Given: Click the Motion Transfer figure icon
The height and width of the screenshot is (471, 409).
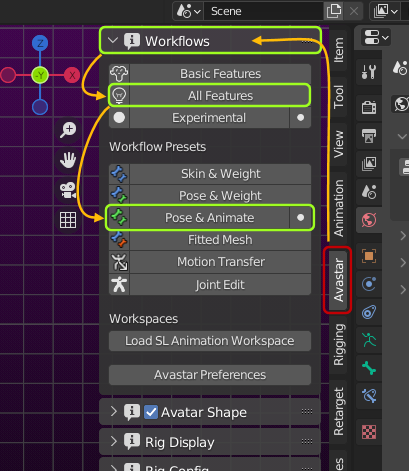Looking at the screenshot, I should 119,262.
